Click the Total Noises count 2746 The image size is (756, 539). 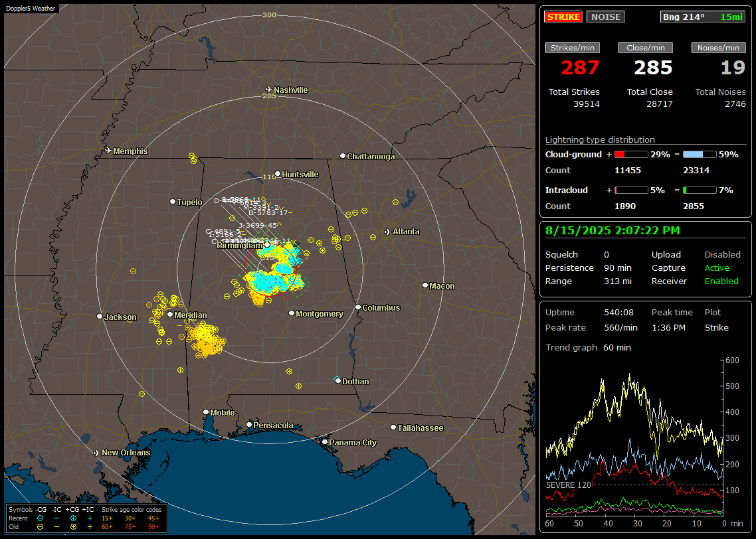click(x=735, y=104)
